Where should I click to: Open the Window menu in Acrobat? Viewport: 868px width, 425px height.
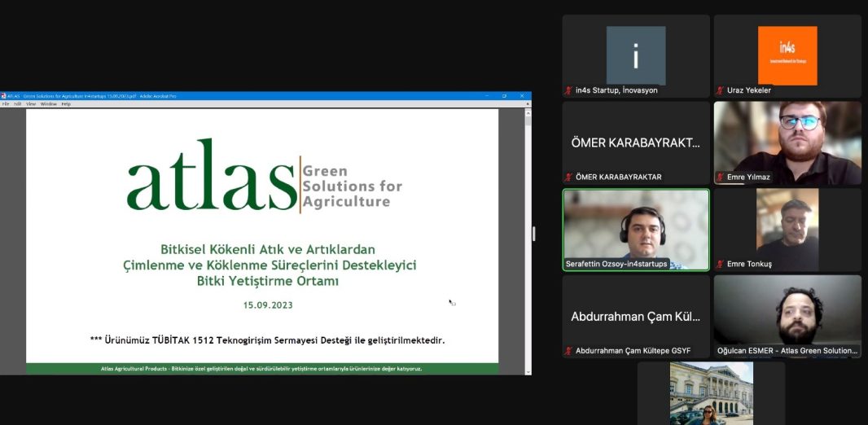pyautogui.click(x=48, y=104)
